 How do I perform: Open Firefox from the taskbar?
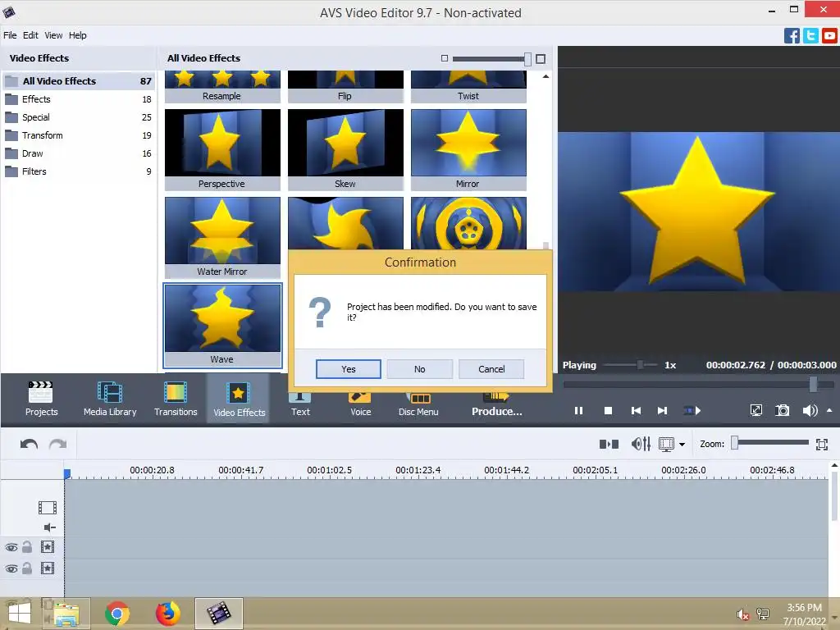(x=167, y=614)
